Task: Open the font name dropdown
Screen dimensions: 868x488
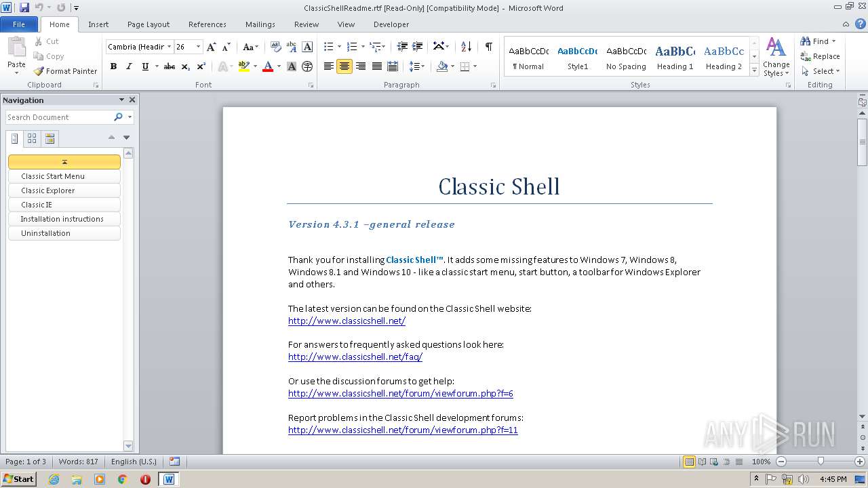Action: tap(169, 47)
